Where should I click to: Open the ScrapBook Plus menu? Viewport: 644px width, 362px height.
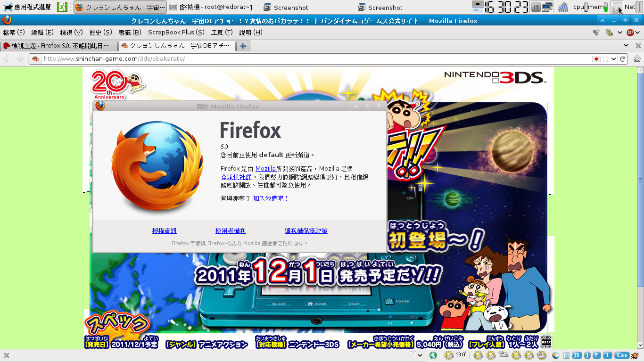click(x=176, y=33)
